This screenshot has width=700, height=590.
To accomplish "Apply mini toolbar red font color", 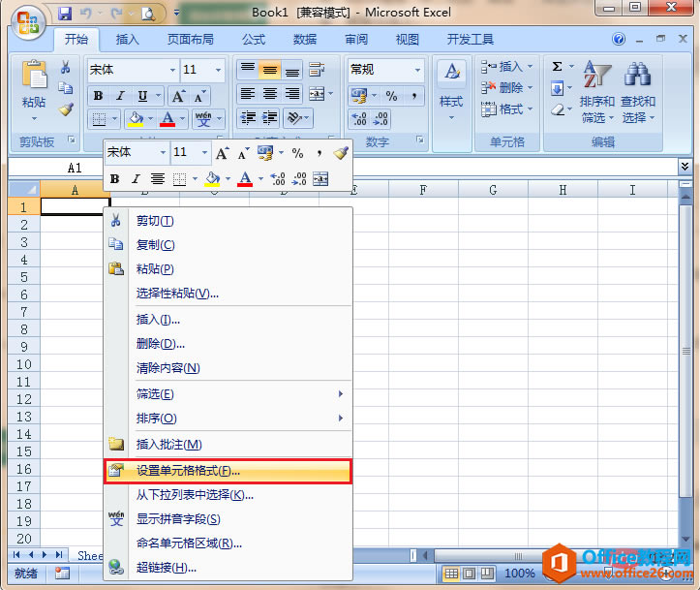I will pos(245,179).
